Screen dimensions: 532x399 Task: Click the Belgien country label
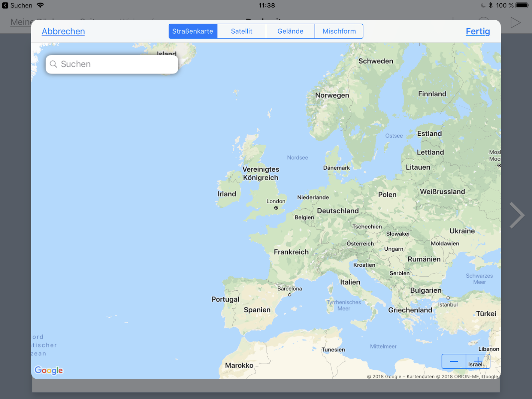point(304,217)
